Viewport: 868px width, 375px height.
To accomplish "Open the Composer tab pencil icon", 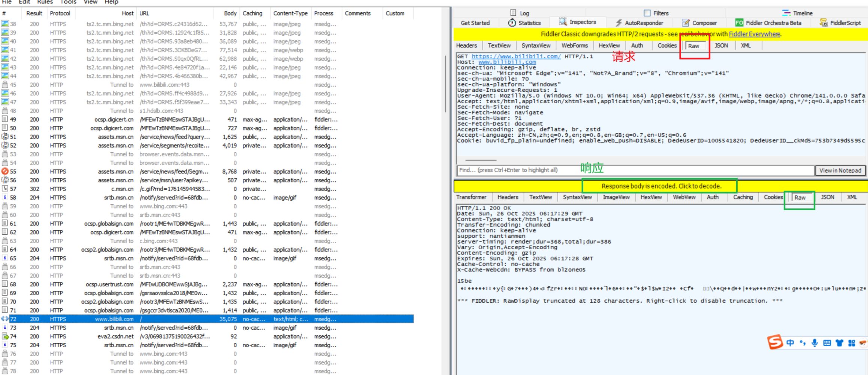I will coord(686,23).
